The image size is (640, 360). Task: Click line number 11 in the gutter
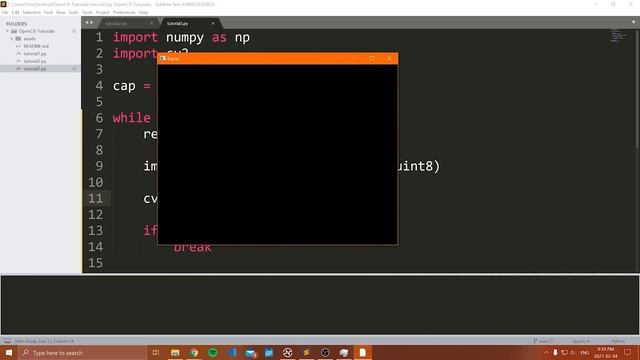pos(96,198)
